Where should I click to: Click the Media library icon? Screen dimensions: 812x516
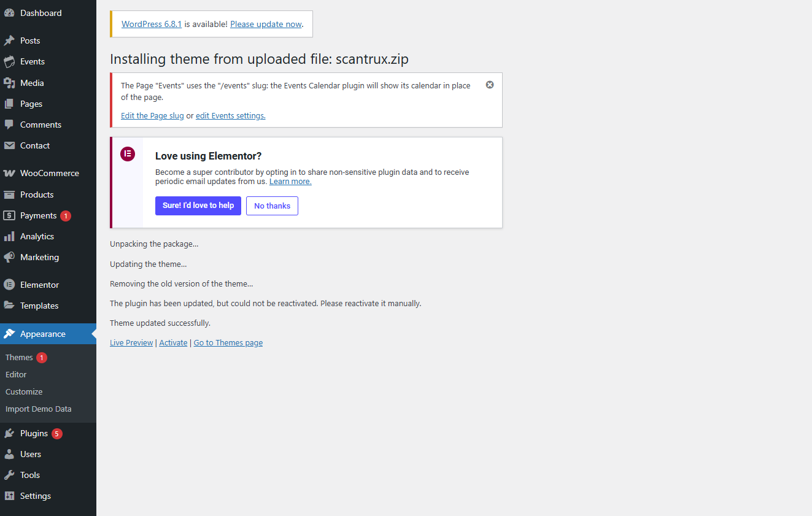point(9,83)
